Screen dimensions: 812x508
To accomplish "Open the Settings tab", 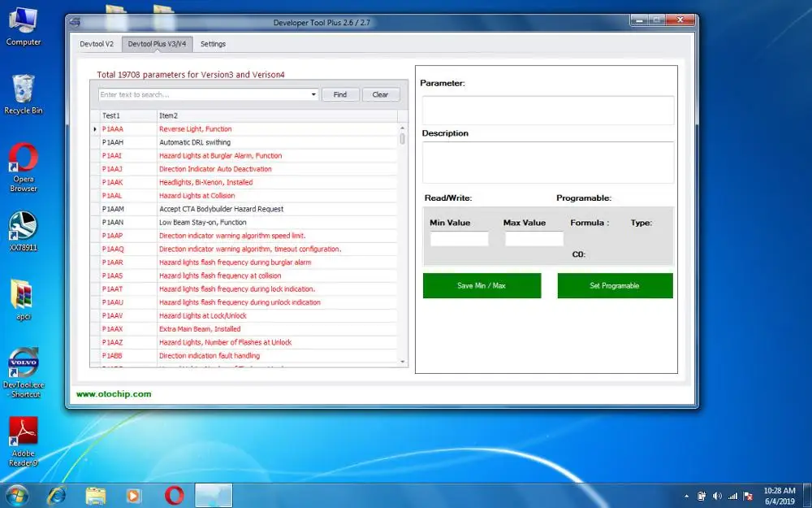I will (x=213, y=44).
